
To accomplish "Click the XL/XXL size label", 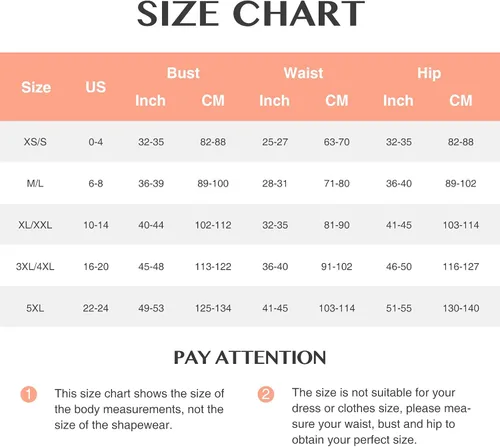I will point(35,225).
